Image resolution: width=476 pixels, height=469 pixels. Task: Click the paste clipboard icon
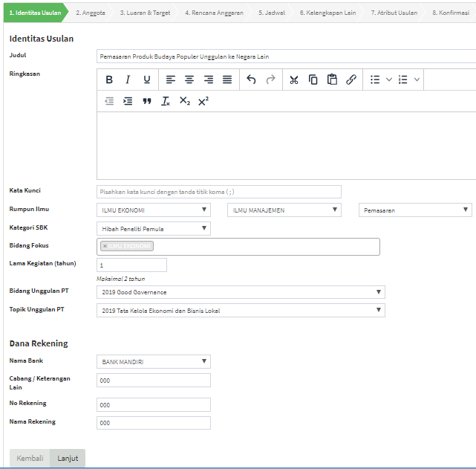[332, 80]
